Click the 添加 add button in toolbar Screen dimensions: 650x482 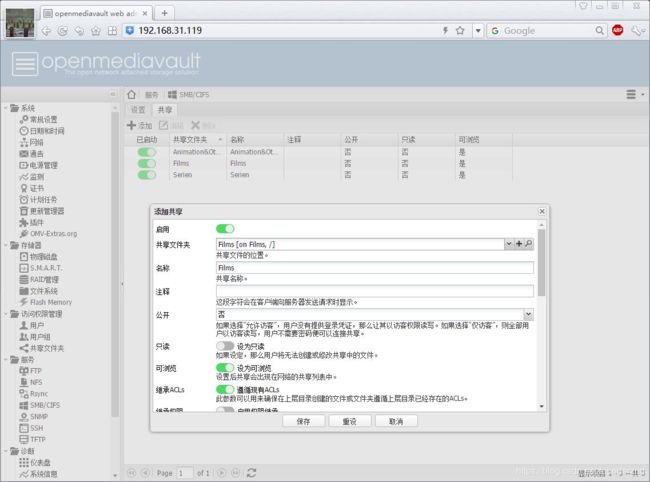tap(140, 125)
